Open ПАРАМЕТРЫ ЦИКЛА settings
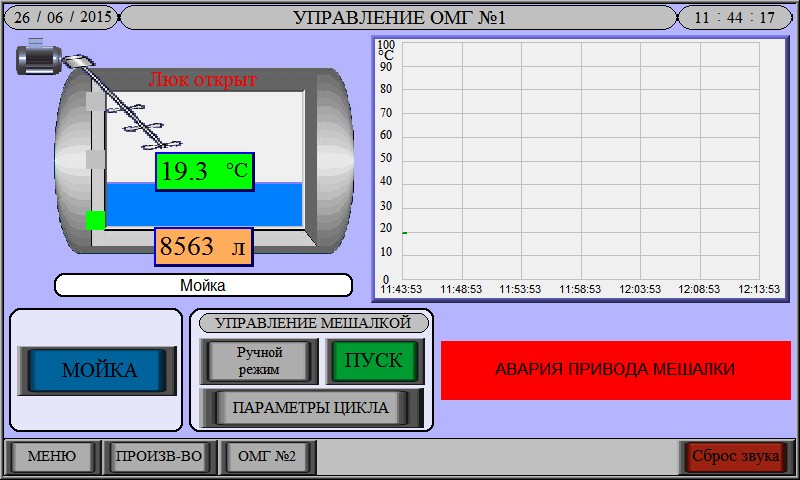 coord(311,408)
